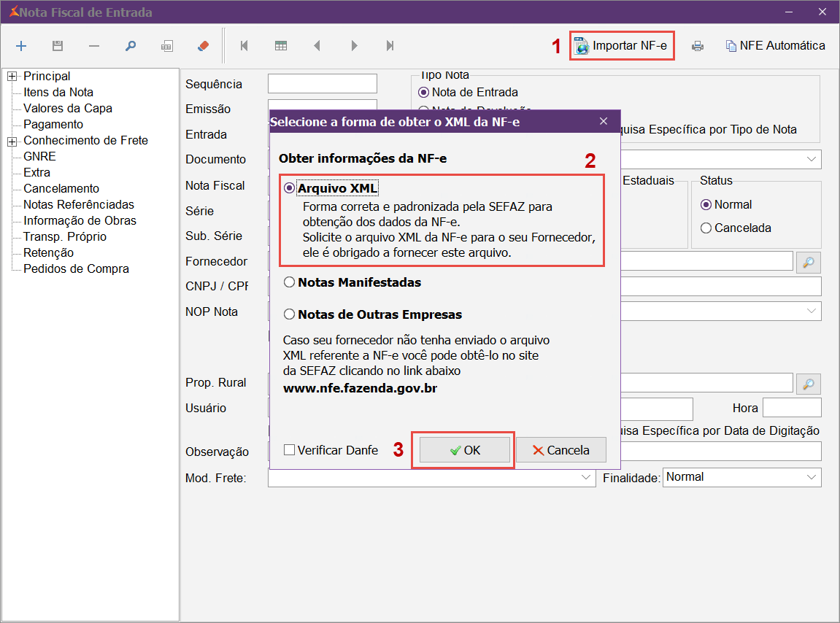This screenshot has width=840, height=623.
Task: Select Notas Referênciadas tree item
Action: (79, 205)
